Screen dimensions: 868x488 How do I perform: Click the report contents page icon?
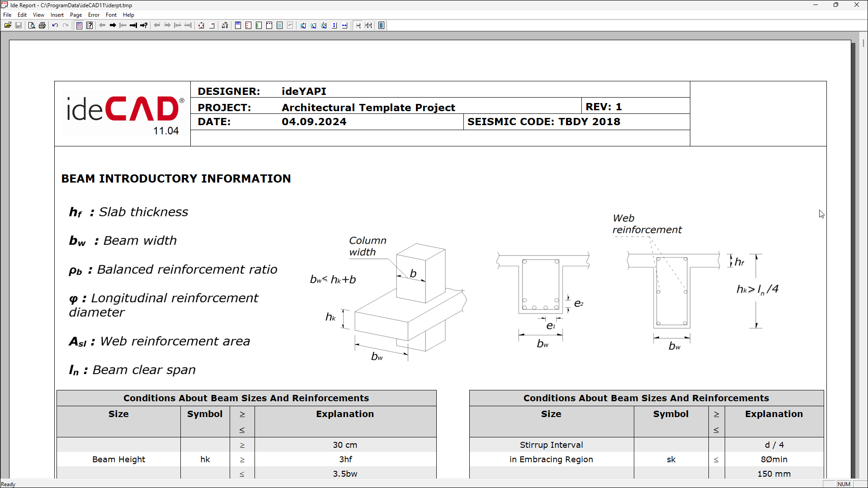click(79, 25)
